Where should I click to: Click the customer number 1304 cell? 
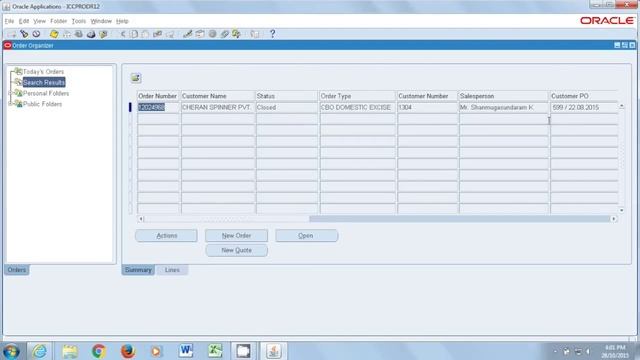click(427, 107)
